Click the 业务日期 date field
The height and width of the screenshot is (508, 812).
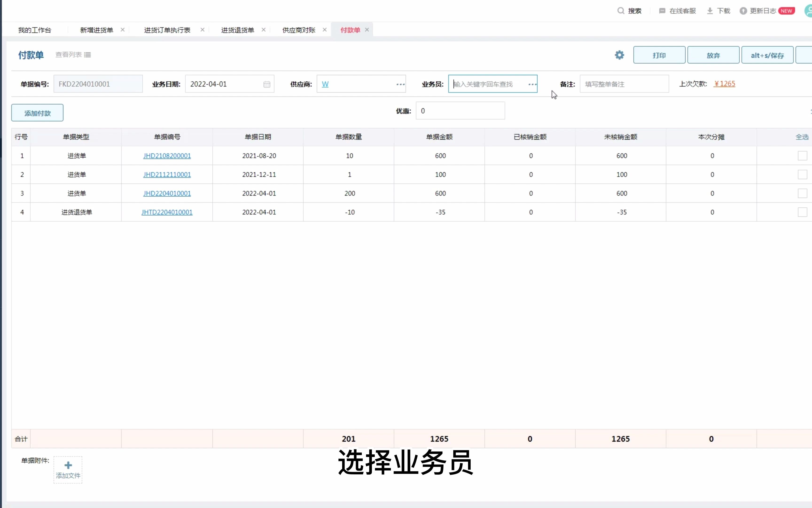(x=230, y=84)
